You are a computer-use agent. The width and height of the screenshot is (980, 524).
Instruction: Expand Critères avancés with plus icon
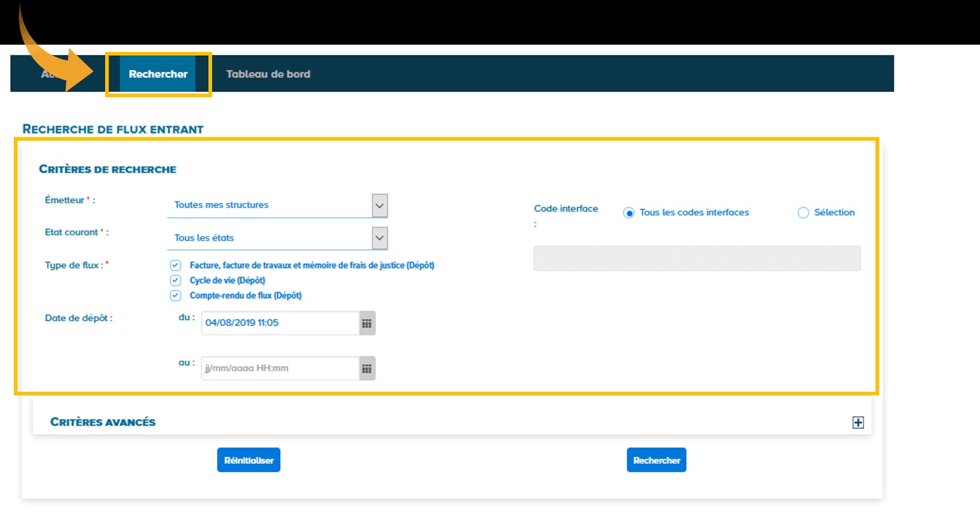click(x=857, y=423)
